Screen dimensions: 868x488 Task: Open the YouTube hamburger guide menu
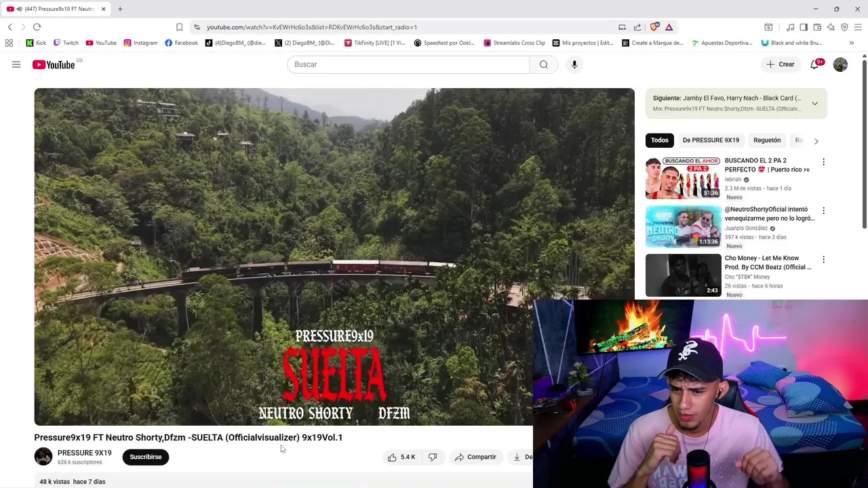[16, 64]
